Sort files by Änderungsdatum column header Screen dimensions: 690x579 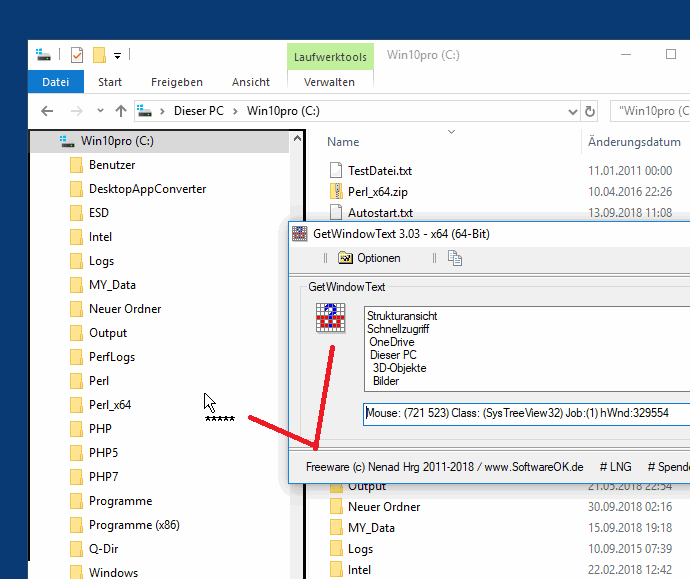coord(634,142)
